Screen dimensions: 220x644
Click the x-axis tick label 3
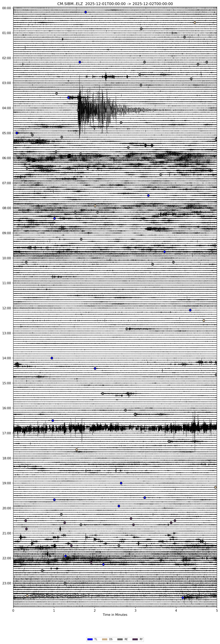[135, 610]
